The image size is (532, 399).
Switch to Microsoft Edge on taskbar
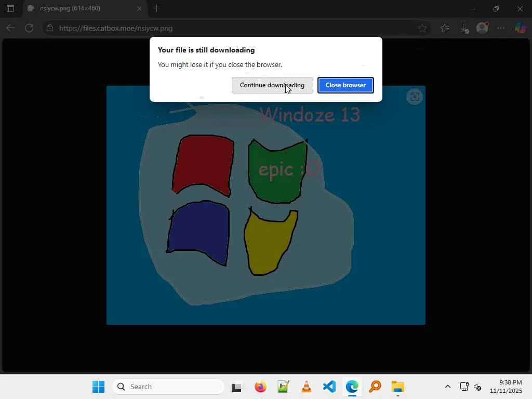point(352,387)
